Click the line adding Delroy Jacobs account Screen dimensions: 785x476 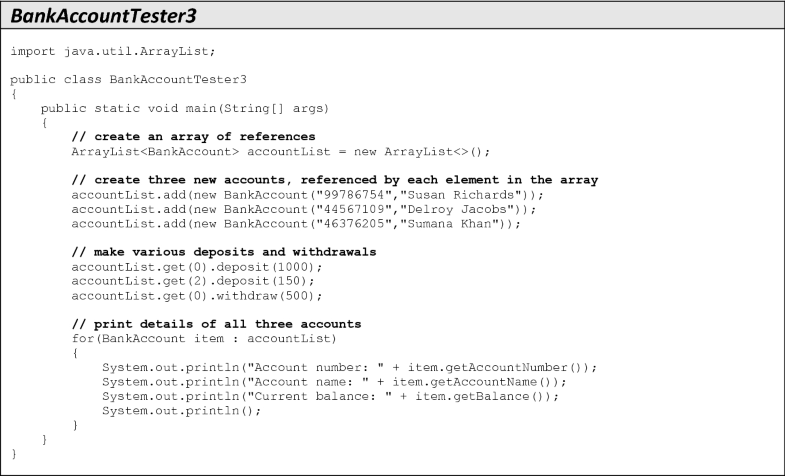click(303, 209)
